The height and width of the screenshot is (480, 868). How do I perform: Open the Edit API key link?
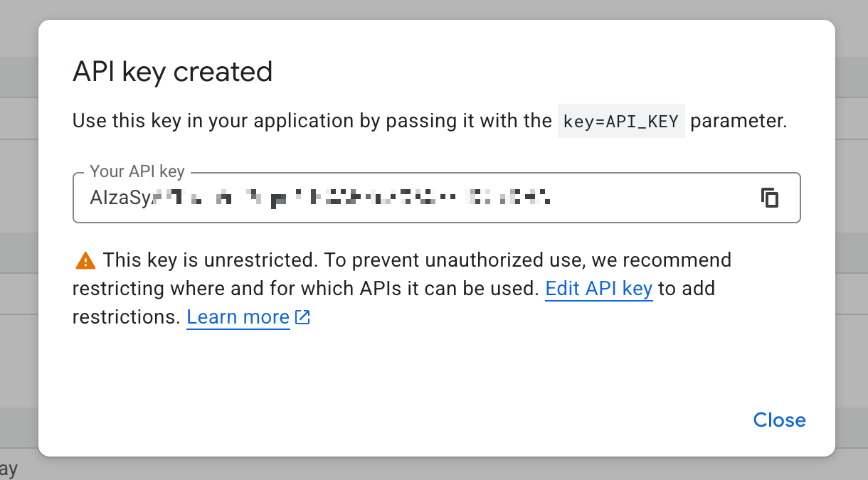click(598, 289)
